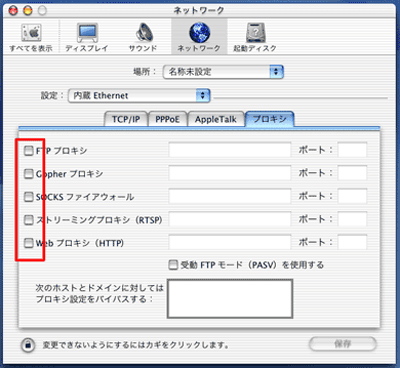Enable the FTP プロキシ checkbox
Screen dimensions: 400x368
point(29,151)
